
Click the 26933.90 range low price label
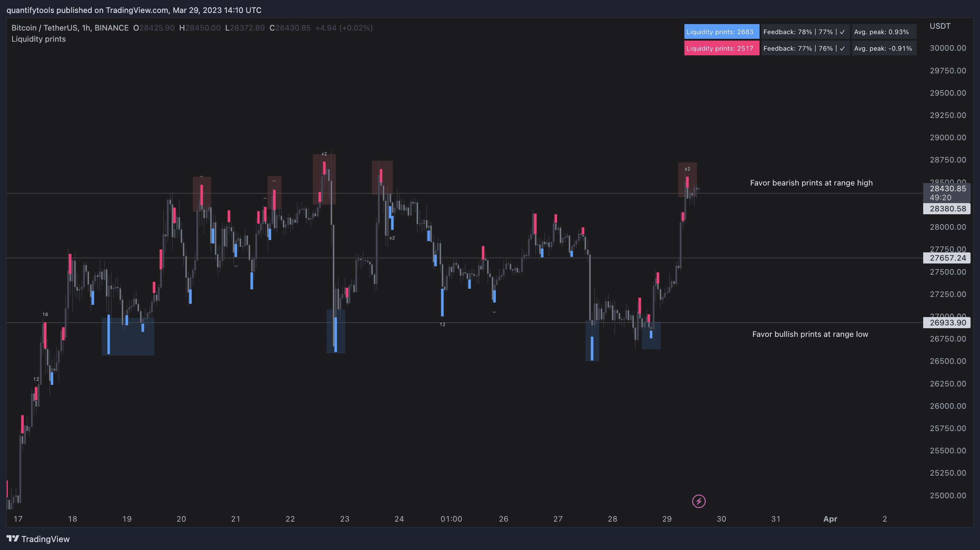947,322
